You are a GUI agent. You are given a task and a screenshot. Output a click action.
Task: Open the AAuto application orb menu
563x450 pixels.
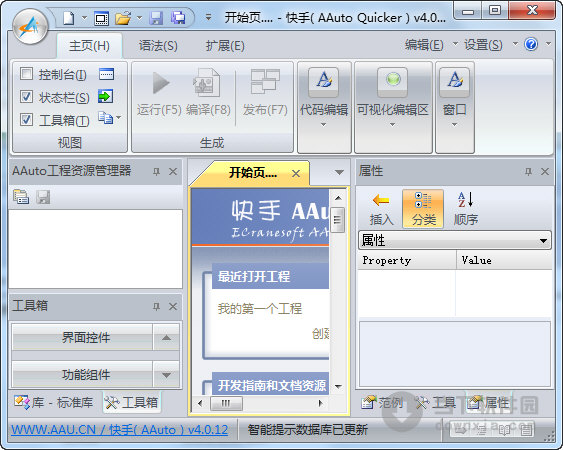(30, 27)
